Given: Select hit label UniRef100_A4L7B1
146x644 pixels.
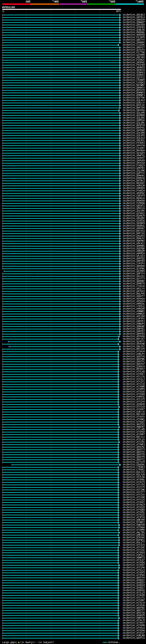Looking at the screenshot, I should click(x=133, y=533).
